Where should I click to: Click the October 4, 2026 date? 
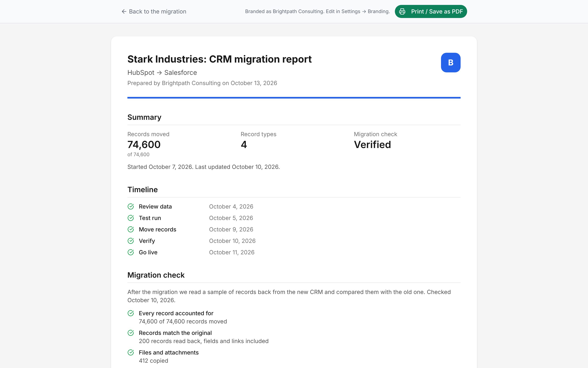click(x=231, y=206)
